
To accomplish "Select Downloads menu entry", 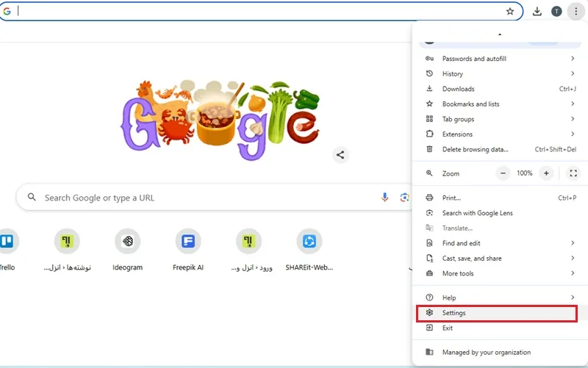I will click(x=501, y=89).
